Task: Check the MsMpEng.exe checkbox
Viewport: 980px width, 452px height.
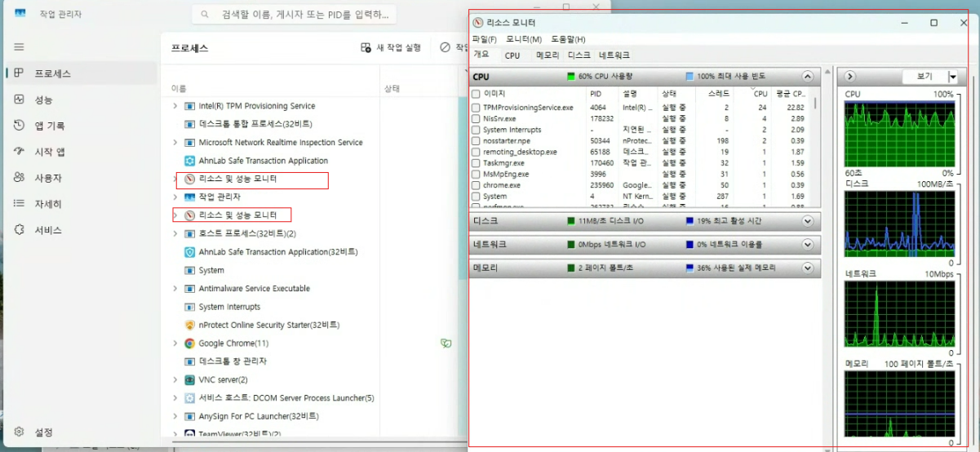Action: (x=476, y=174)
